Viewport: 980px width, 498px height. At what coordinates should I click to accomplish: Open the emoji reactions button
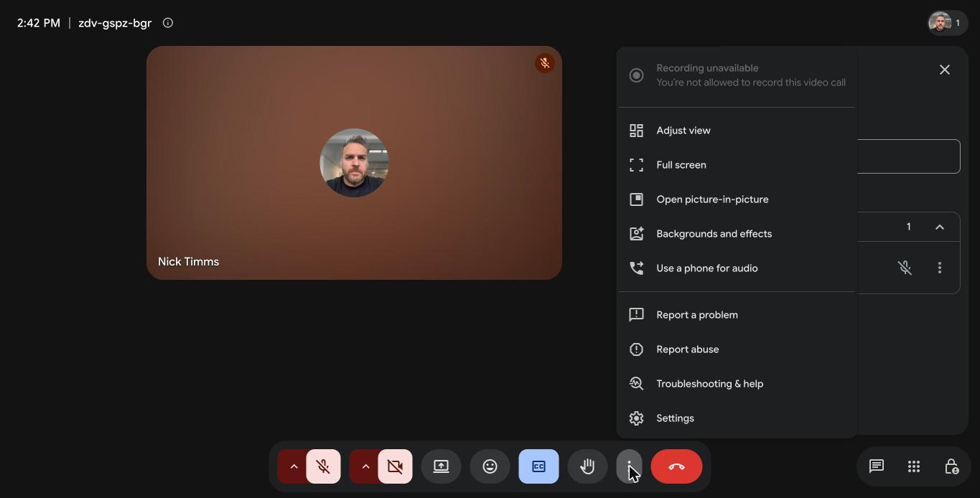490,466
